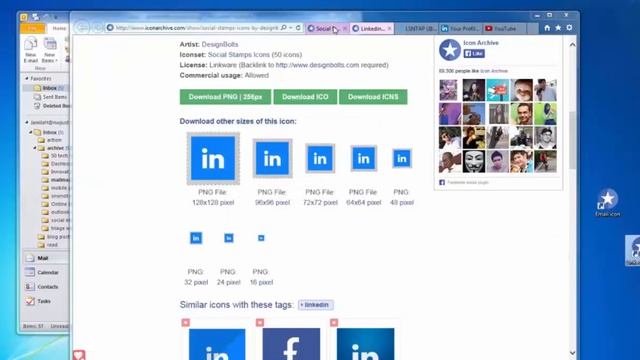Click the browser Refresh icon
Viewport: 640px width, 360px height.
pyautogui.click(x=298, y=28)
